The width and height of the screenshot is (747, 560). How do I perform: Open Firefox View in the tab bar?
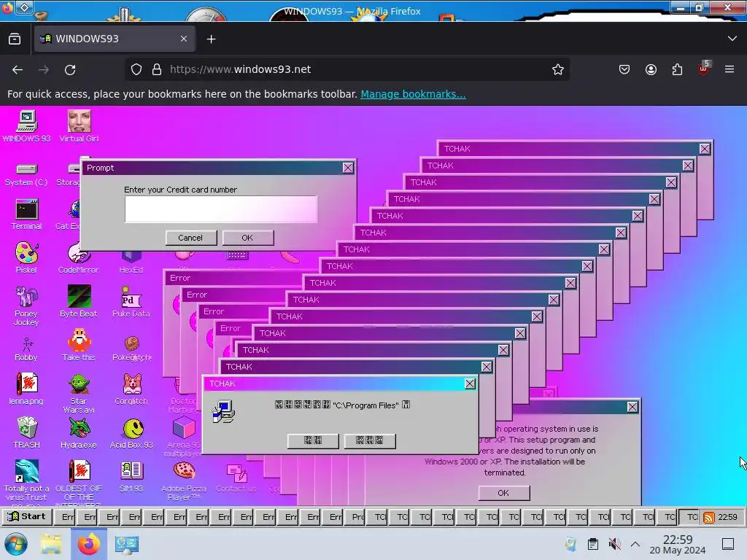coord(15,39)
